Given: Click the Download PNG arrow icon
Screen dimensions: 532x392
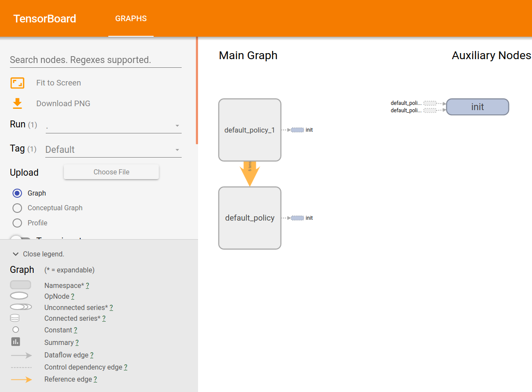Looking at the screenshot, I should tap(17, 103).
